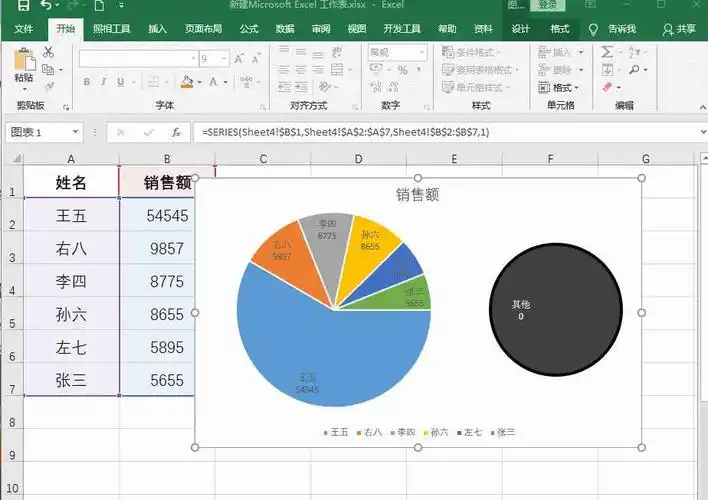This screenshot has width=708, height=500.
Task: Click the formula bar SERIES formula text
Action: 345,132
